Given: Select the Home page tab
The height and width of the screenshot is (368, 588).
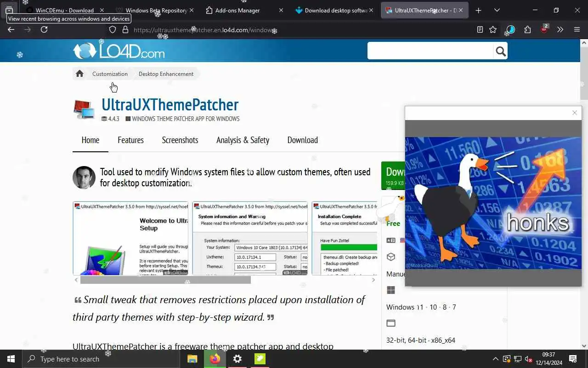Looking at the screenshot, I should tap(90, 140).
